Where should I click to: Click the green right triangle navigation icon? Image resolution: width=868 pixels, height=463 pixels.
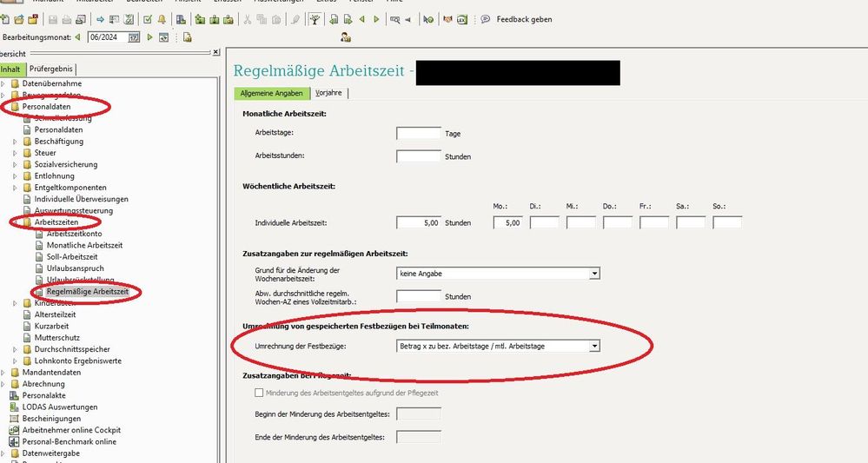(x=376, y=19)
